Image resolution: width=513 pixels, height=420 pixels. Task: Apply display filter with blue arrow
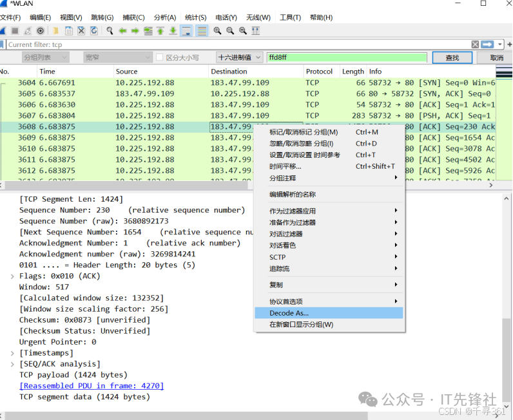click(x=487, y=44)
